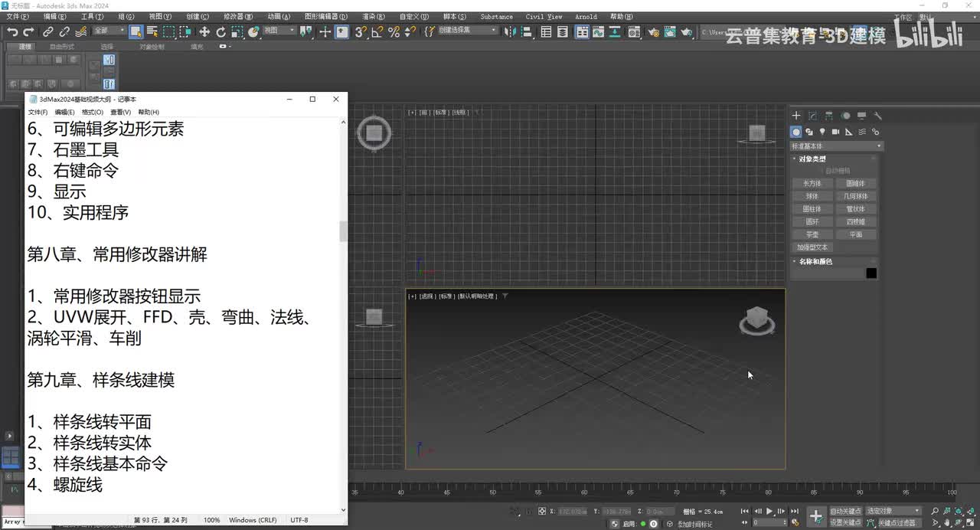Switch to the 对象绘制 ribbon tab
Screen dimensions: 980x530
[x=152, y=47]
